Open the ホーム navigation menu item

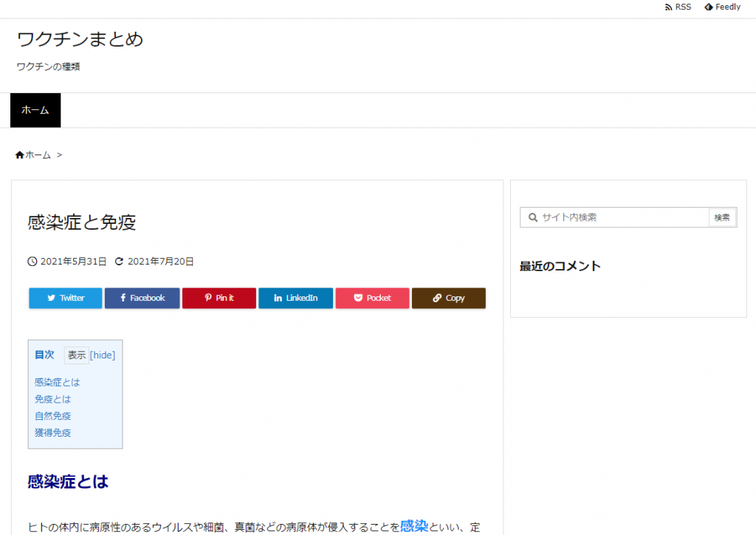point(35,110)
